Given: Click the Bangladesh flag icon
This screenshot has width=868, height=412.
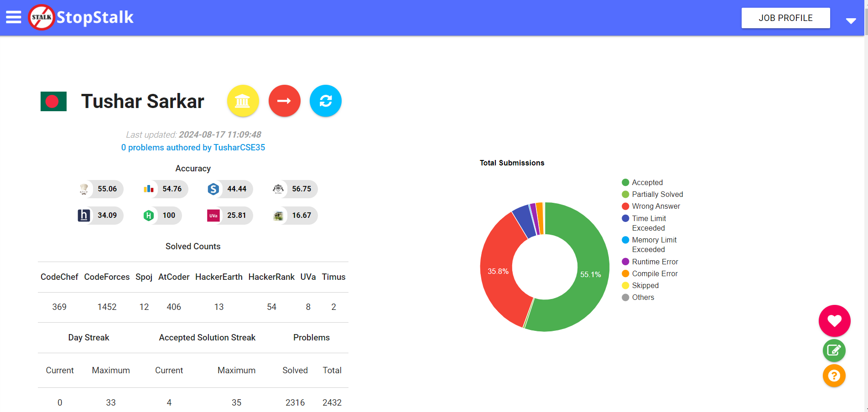Looking at the screenshot, I should click(x=53, y=101).
